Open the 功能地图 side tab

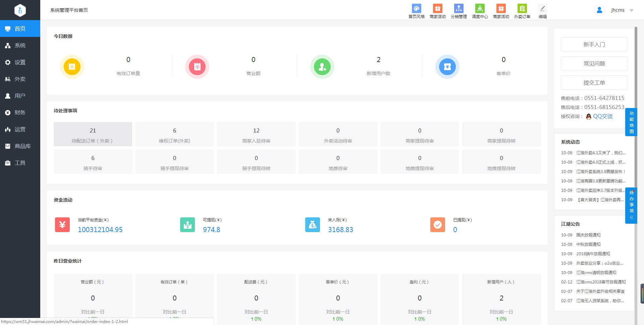(x=631, y=122)
